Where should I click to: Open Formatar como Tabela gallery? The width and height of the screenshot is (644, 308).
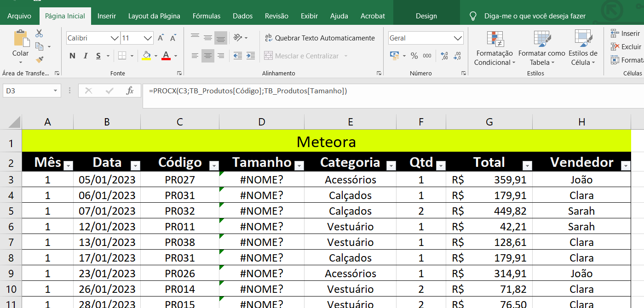coord(542,48)
